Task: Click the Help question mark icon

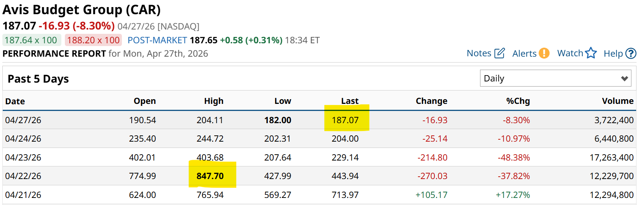Action: [x=631, y=53]
